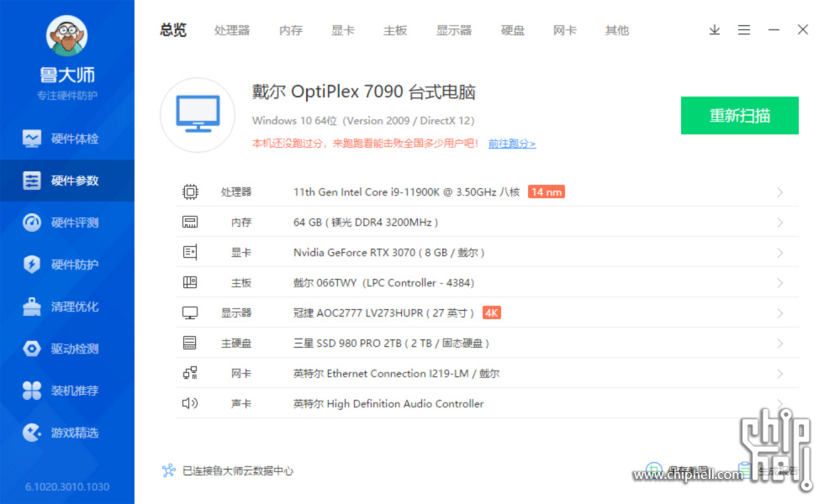Viewport: 824px width, 504px height.
Task: Click the 显示器 monitor icon in list
Action: [190, 312]
